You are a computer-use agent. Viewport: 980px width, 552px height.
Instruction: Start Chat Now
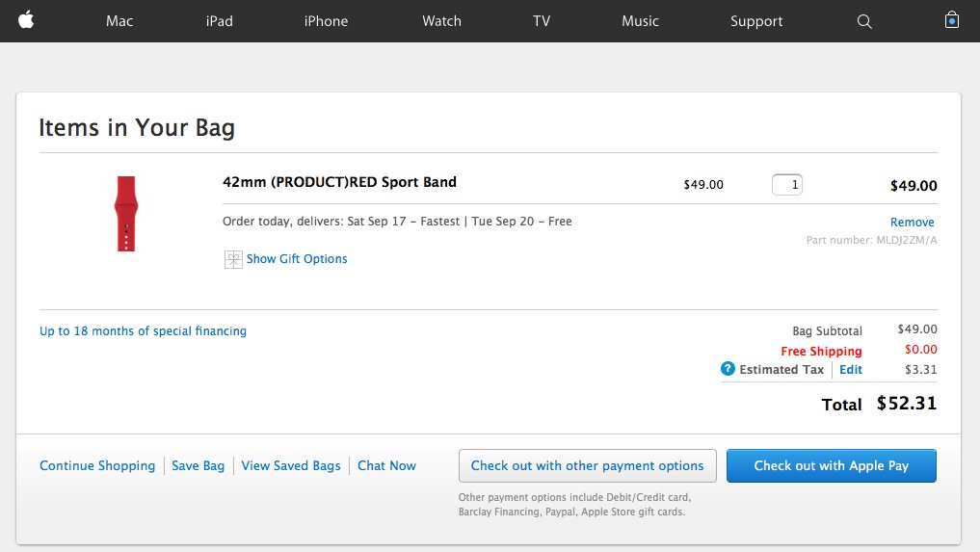[x=386, y=465]
